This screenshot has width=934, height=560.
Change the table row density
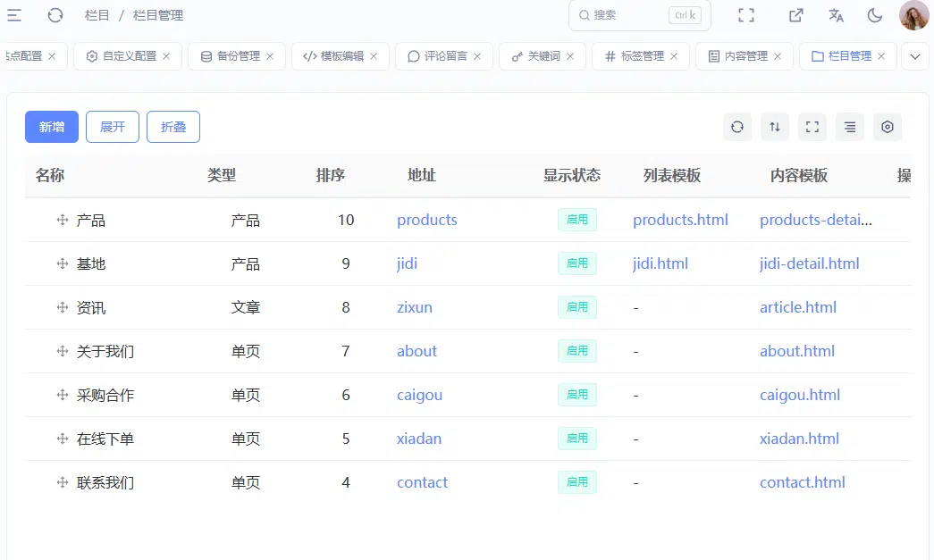(x=850, y=127)
